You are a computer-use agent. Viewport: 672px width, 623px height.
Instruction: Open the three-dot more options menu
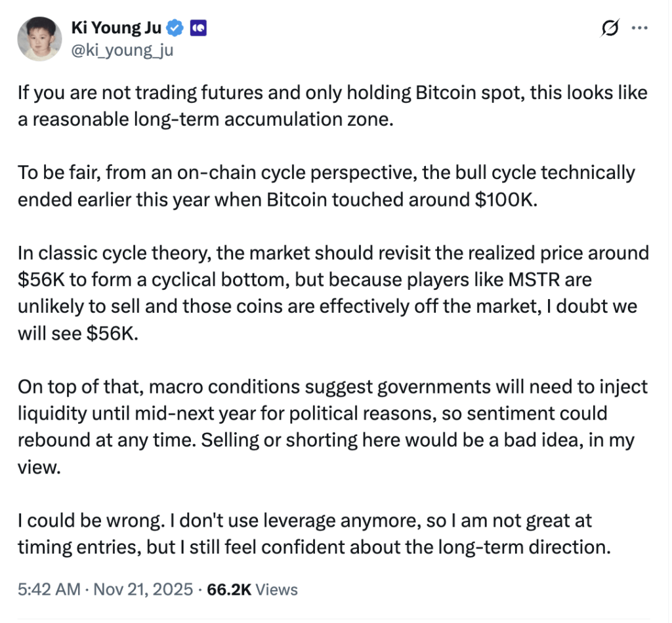coord(639,28)
